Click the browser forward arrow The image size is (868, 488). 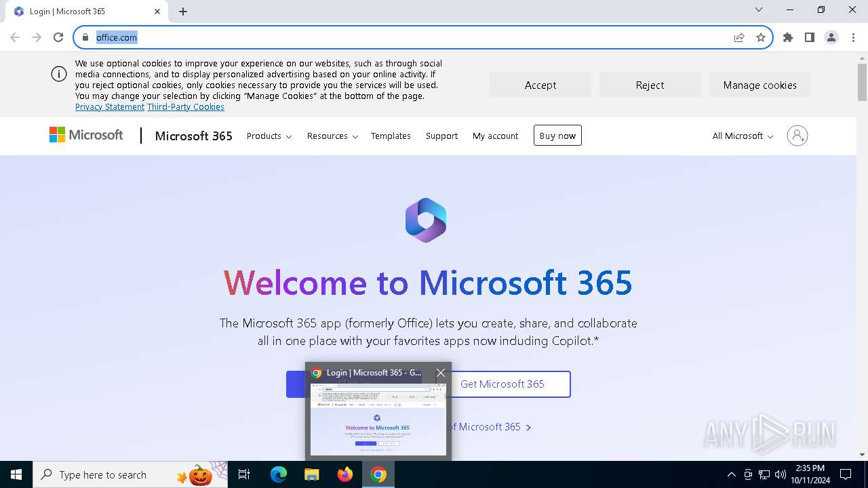tap(37, 37)
